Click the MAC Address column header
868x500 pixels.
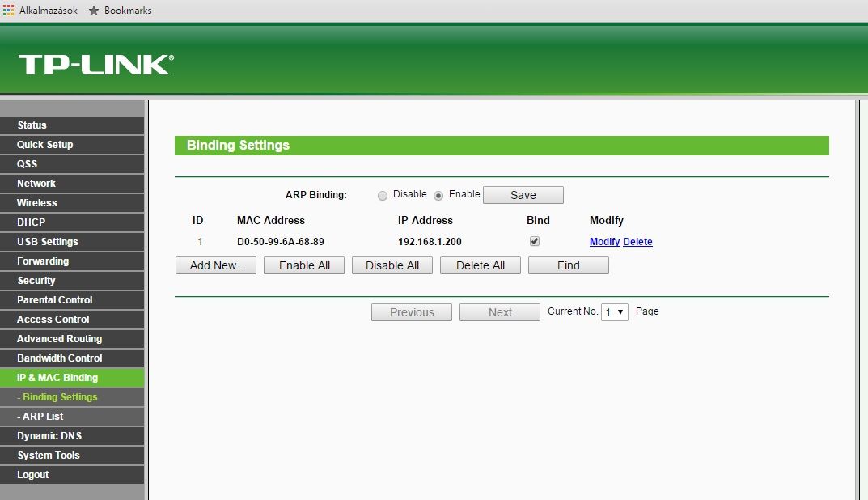(271, 220)
